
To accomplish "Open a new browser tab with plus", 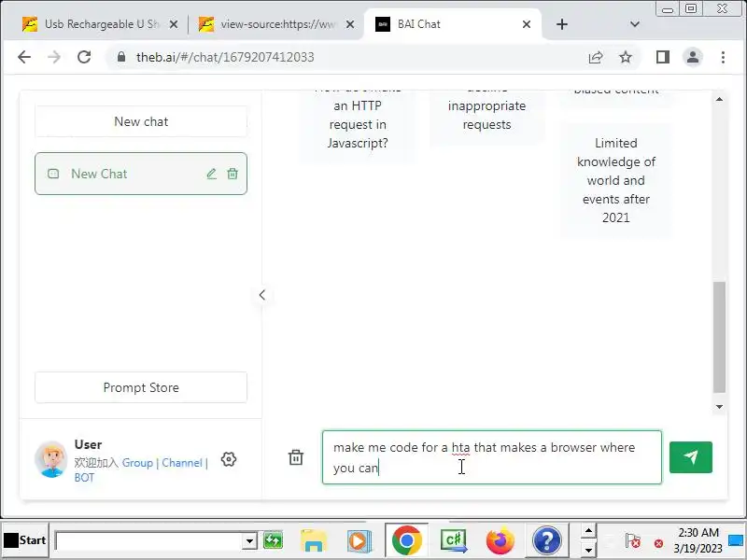I will 562,24.
